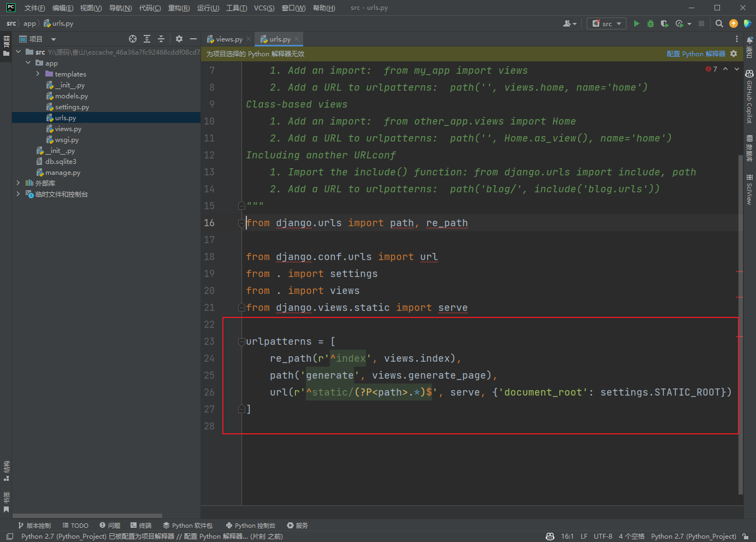Image resolution: width=756 pixels, height=542 pixels.
Task: Expand 临时文件和控制台 node
Action: click(19, 194)
